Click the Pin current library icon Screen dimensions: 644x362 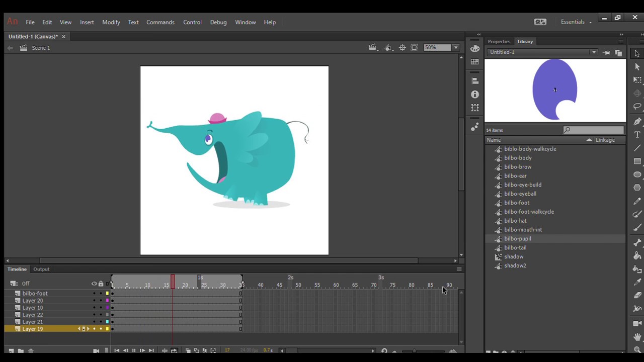click(606, 52)
